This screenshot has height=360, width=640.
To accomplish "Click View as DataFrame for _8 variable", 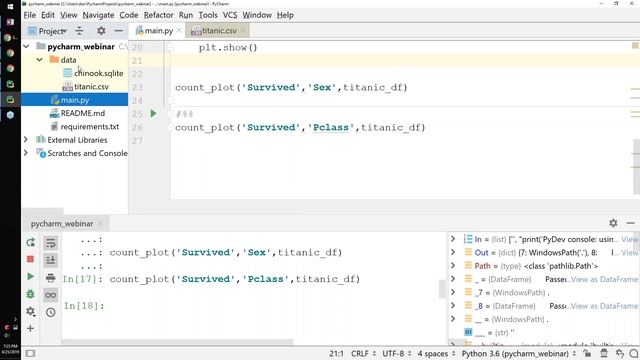I will (604, 306).
